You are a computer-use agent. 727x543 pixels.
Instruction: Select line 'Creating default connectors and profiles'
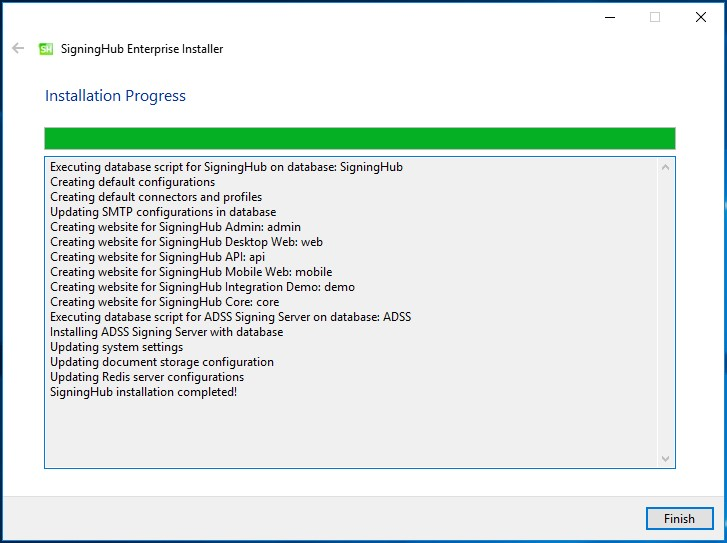tap(156, 197)
